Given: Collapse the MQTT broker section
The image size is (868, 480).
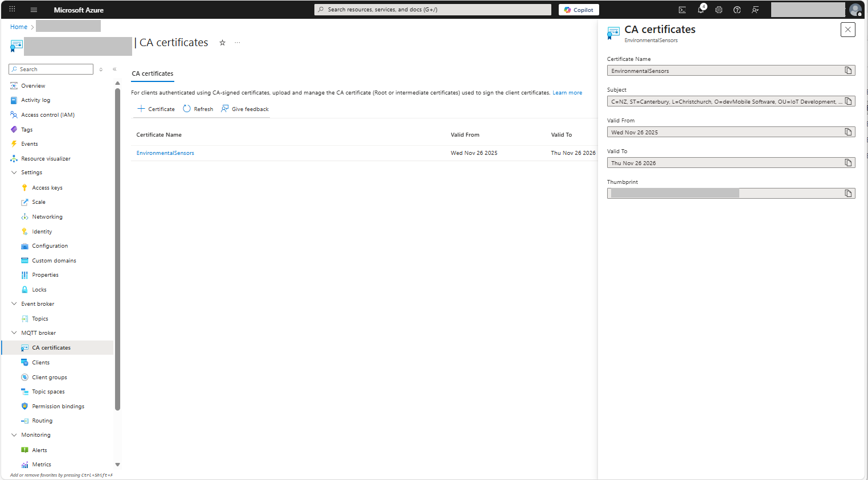Looking at the screenshot, I should (x=14, y=333).
